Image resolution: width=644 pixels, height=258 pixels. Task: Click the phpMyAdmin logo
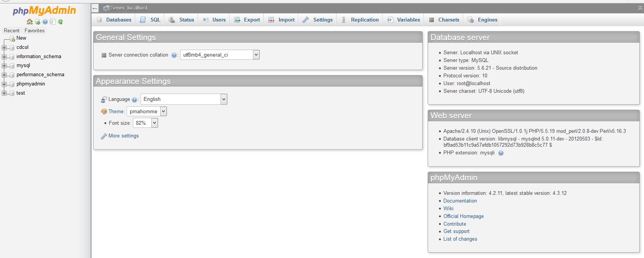[44, 11]
